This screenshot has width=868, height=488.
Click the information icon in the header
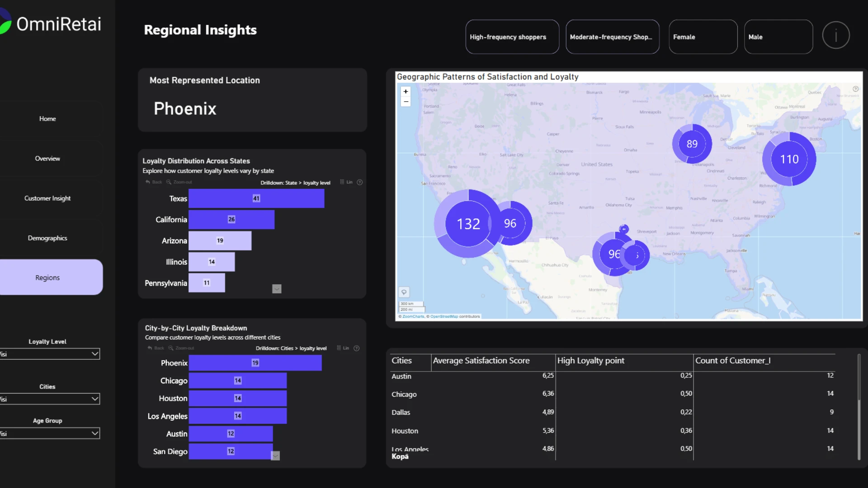836,35
